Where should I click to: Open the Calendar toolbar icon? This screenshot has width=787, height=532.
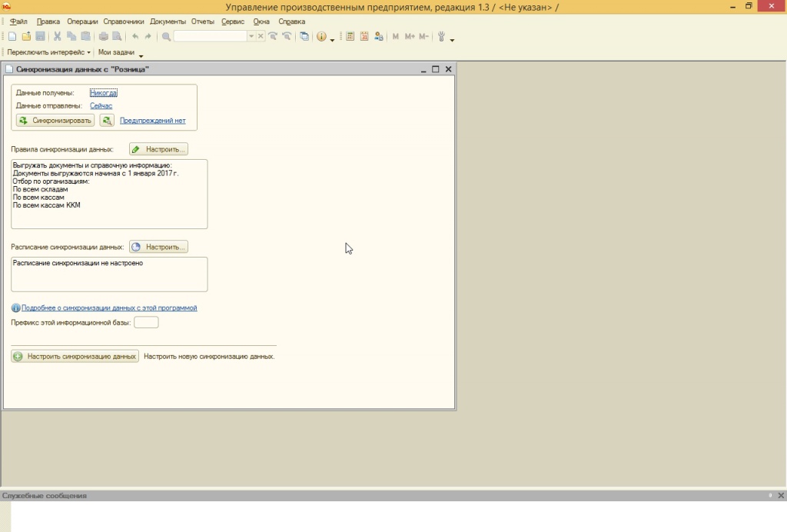pos(364,36)
